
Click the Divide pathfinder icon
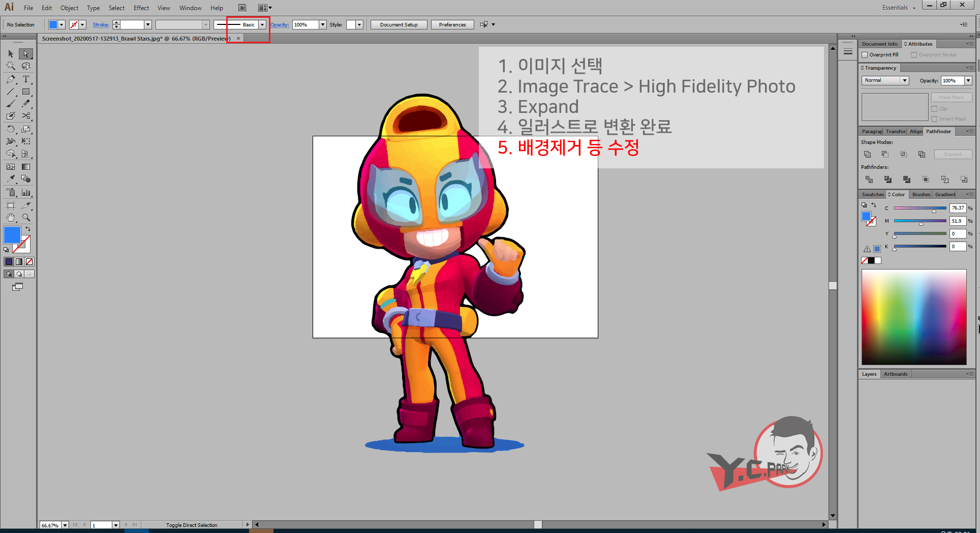(869, 180)
